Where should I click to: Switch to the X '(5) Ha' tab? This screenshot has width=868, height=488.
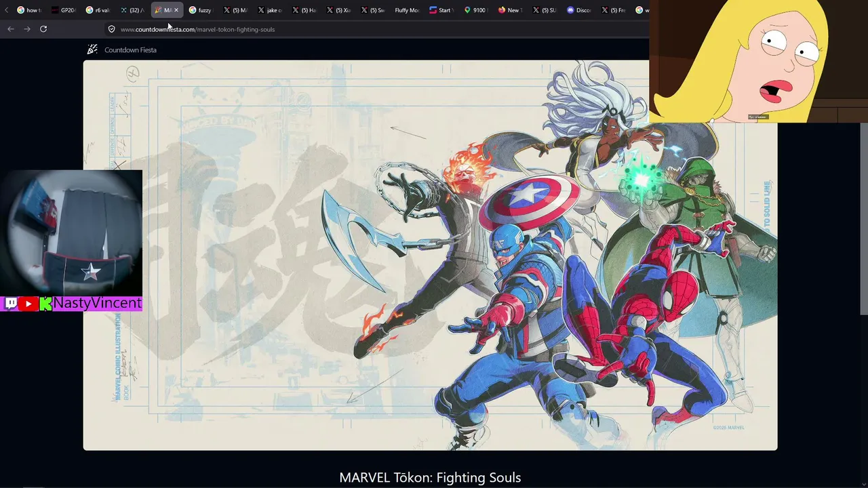click(x=304, y=10)
